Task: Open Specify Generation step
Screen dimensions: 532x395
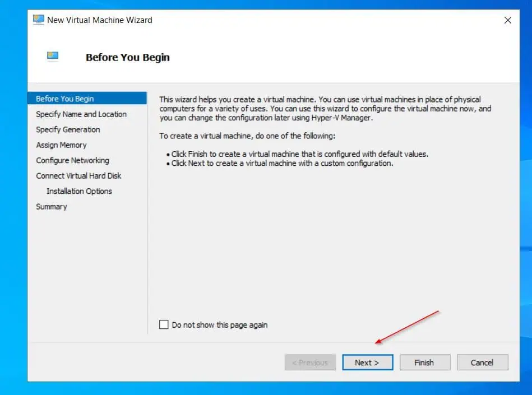Action: point(68,129)
